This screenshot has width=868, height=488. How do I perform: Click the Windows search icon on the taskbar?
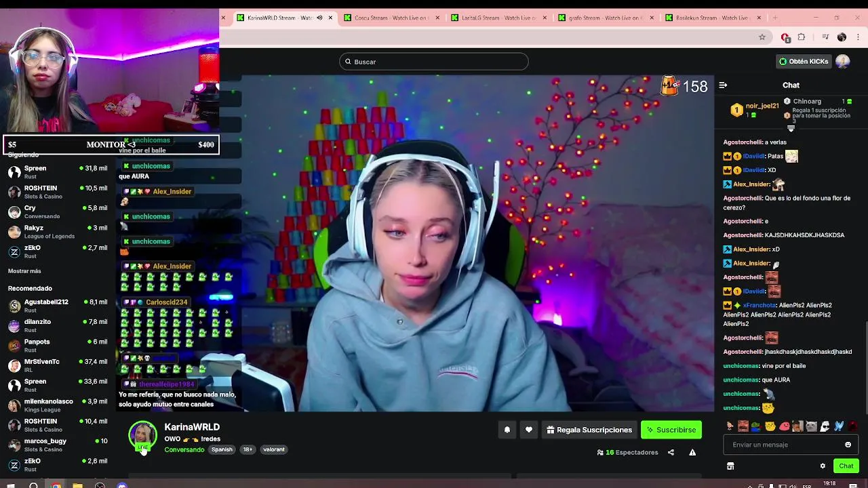pyautogui.click(x=33, y=485)
